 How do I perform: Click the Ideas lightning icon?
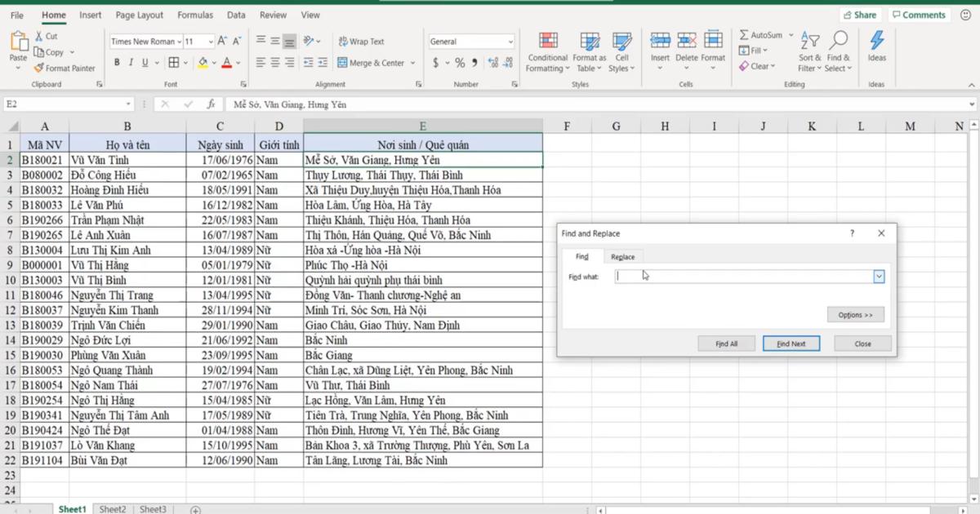(x=877, y=42)
